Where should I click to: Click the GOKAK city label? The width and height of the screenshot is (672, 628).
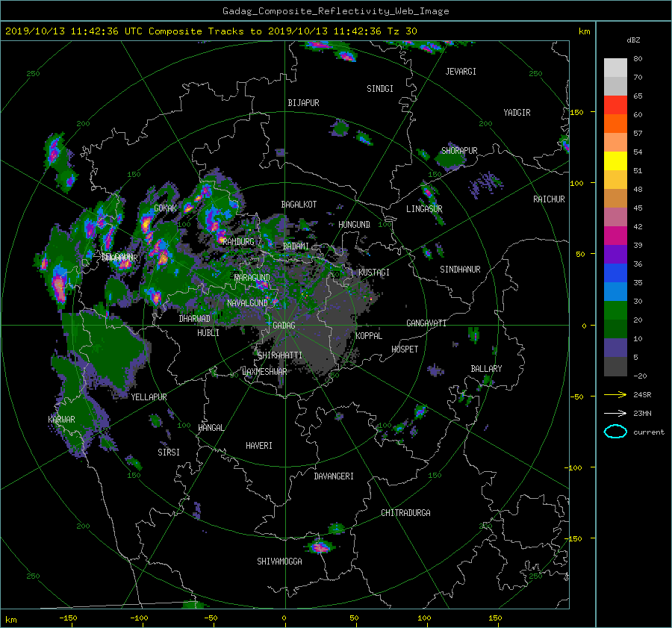point(165,208)
